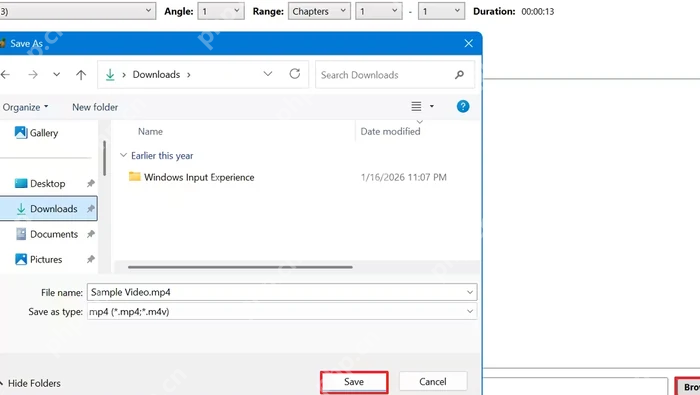The height and width of the screenshot is (395, 700).
Task: Click the 1/16/2026 11:07 PM date cell
Action: pos(404,177)
